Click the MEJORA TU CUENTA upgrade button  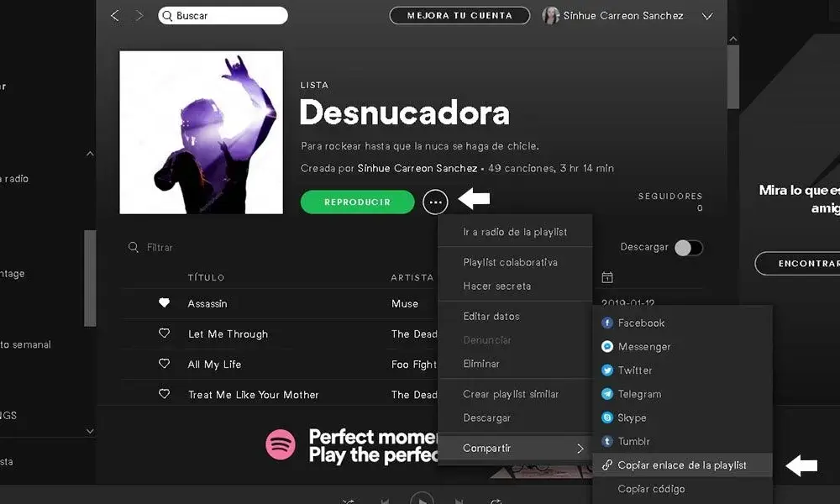click(459, 15)
